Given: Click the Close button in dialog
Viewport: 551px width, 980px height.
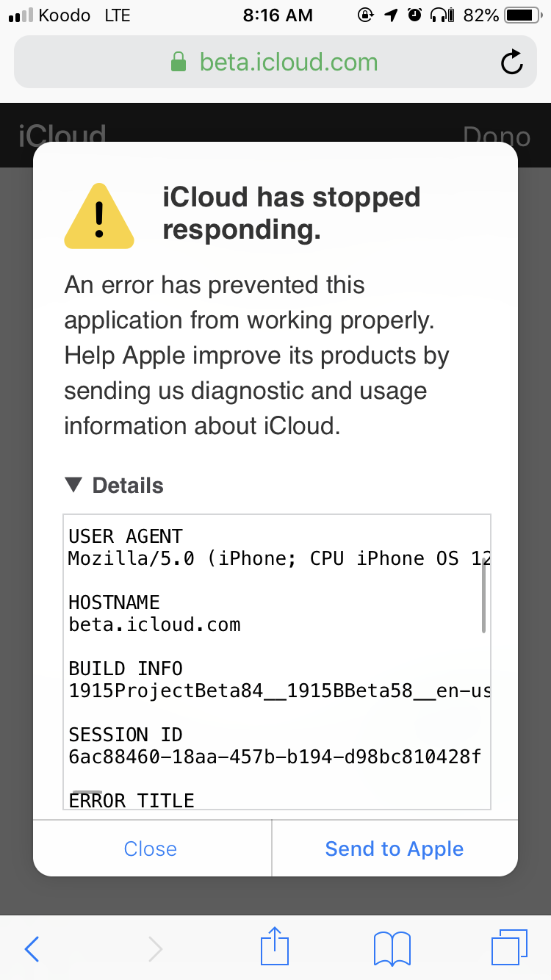Looking at the screenshot, I should 151,849.
